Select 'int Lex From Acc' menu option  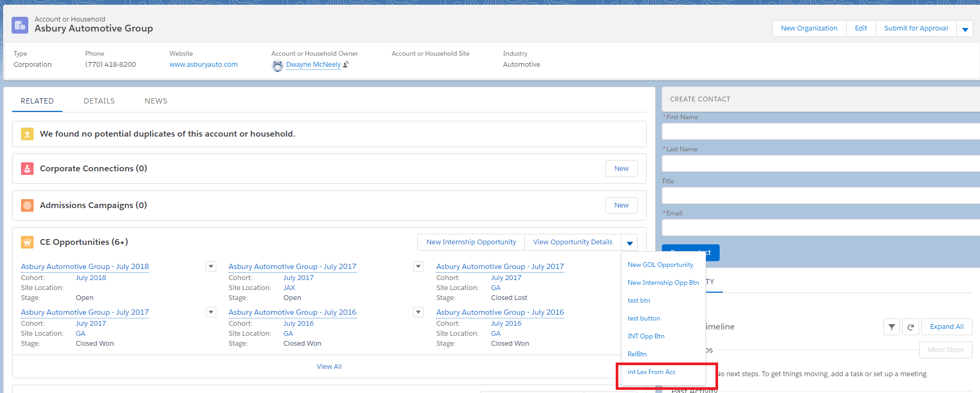tap(651, 372)
